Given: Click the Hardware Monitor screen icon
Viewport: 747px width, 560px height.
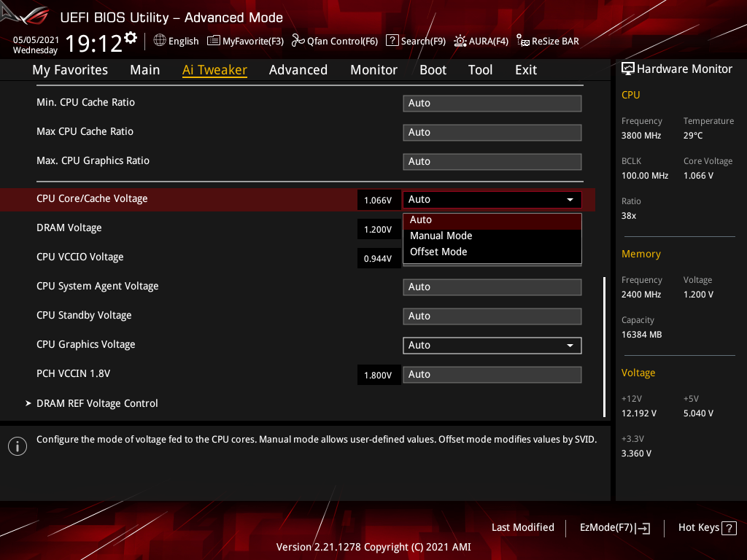Looking at the screenshot, I should click(628, 69).
